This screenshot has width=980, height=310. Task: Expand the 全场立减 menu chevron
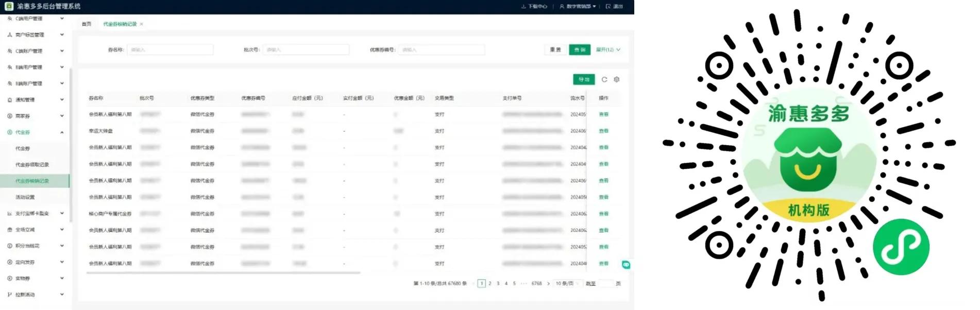click(x=62, y=230)
